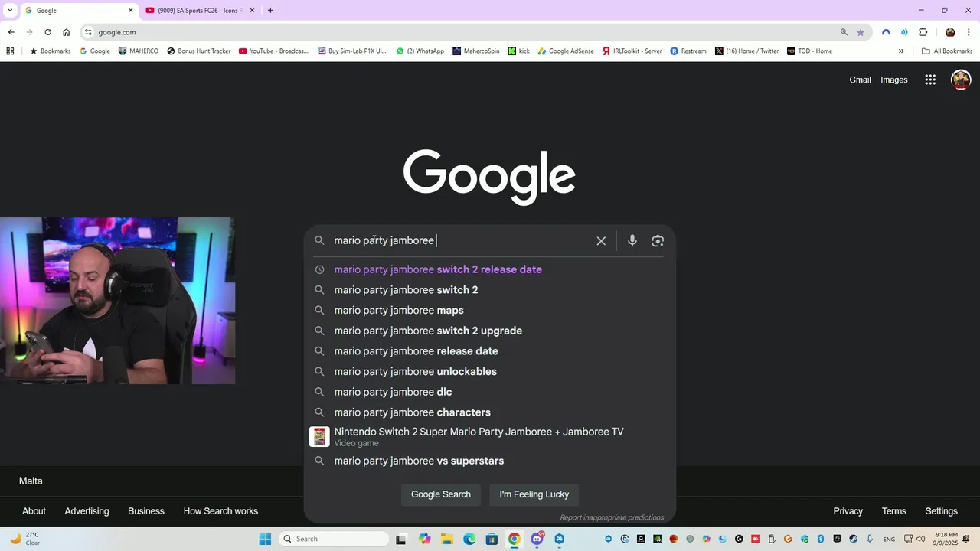Open the zoom magnifier icon in address bar

tap(844, 32)
